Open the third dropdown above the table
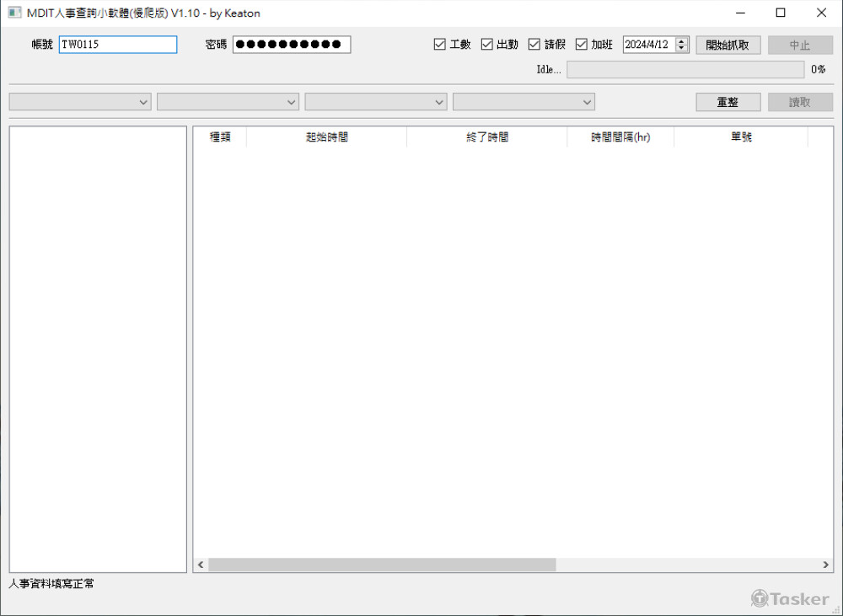 pos(375,101)
